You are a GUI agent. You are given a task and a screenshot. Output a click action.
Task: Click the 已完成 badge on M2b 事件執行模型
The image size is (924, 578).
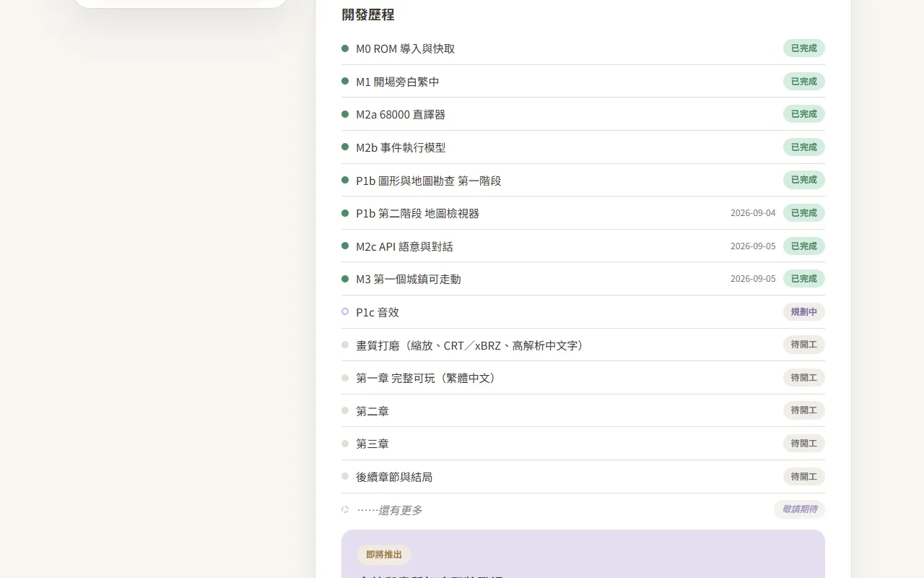804,147
